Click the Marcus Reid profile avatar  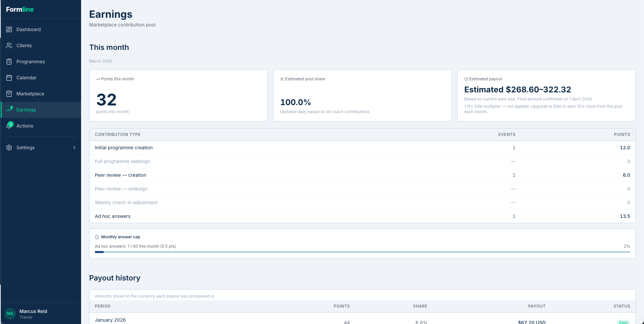pos(10,314)
